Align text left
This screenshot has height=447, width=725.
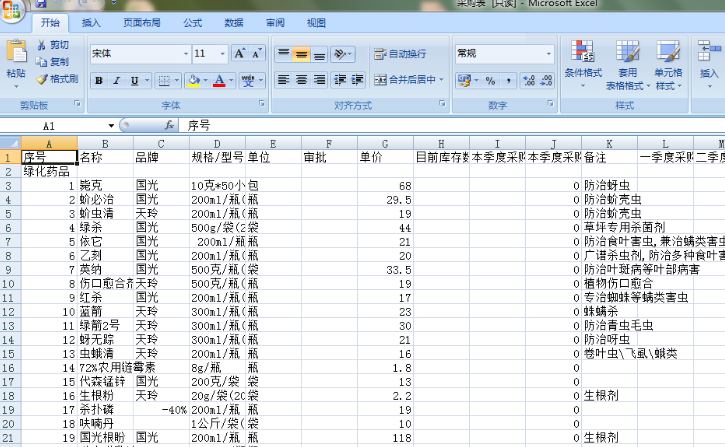click(x=283, y=80)
